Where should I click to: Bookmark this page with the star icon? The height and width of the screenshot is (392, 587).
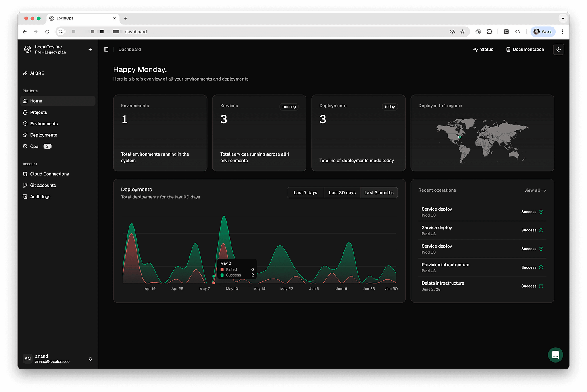point(462,32)
